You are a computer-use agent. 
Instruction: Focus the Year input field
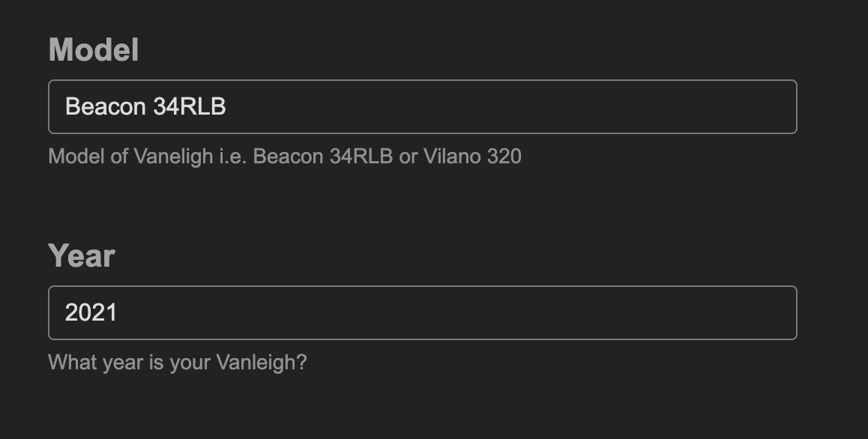(422, 312)
